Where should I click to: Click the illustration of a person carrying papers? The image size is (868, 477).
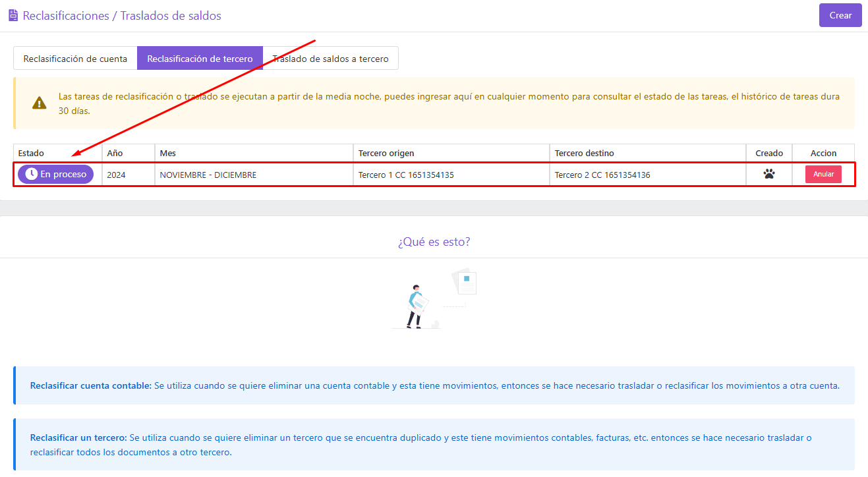pos(434,298)
